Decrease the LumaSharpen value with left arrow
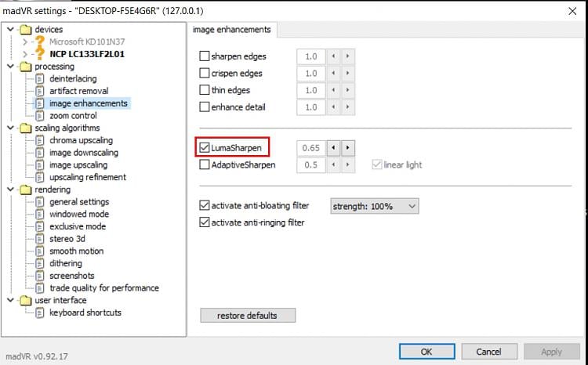588x365 pixels. (333, 148)
